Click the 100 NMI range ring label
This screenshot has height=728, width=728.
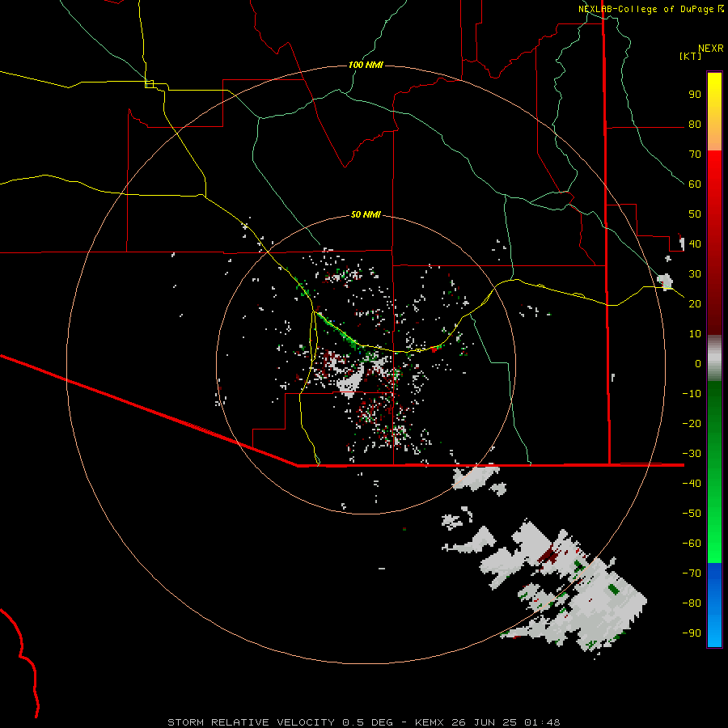coord(366,65)
